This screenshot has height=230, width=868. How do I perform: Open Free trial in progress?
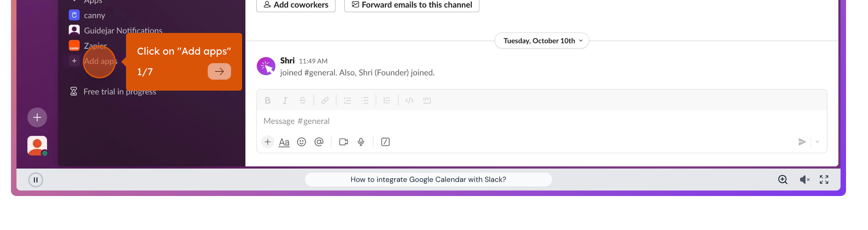click(x=113, y=92)
